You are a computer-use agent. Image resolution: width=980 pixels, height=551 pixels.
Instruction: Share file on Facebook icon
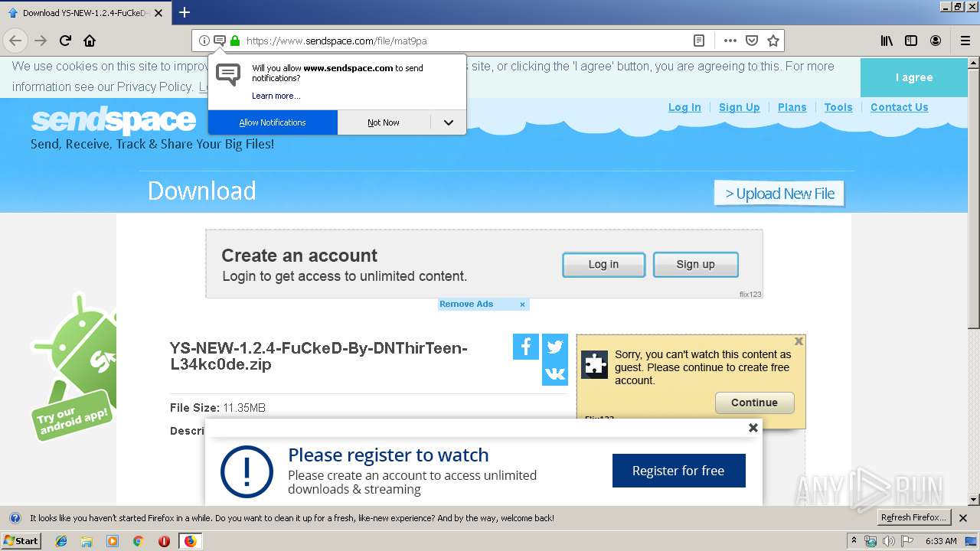[526, 347]
